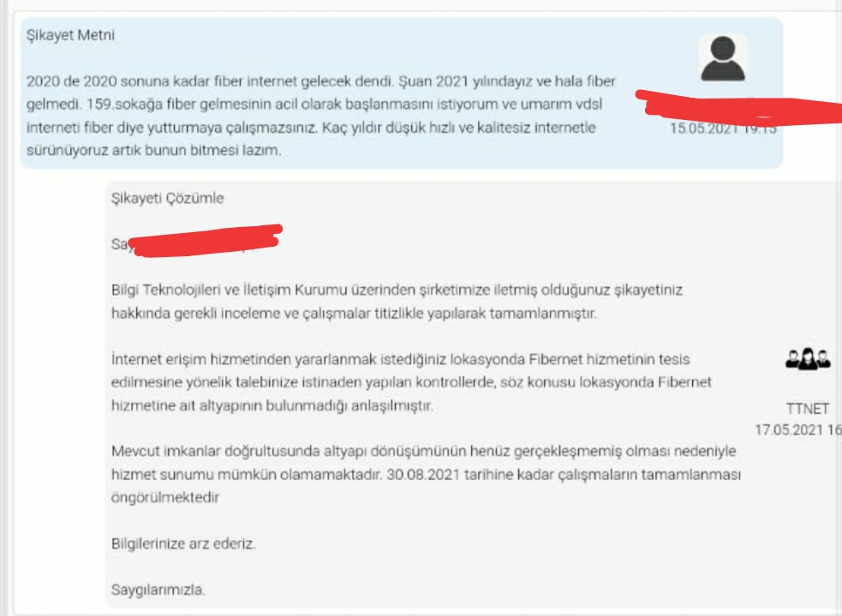Click the 'Mevcut imkanlar doğrultusunda' paragraph
This screenshot has width=842, height=616.
point(426,475)
